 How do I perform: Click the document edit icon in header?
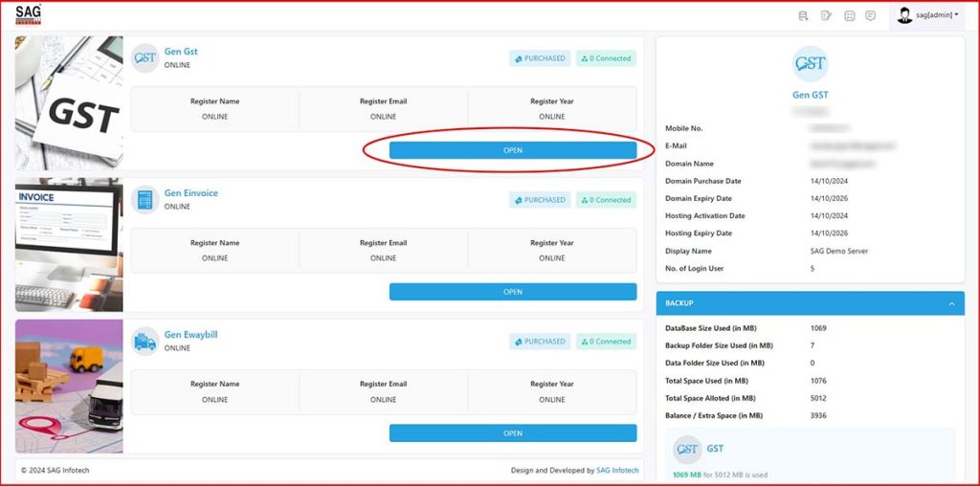(x=826, y=15)
